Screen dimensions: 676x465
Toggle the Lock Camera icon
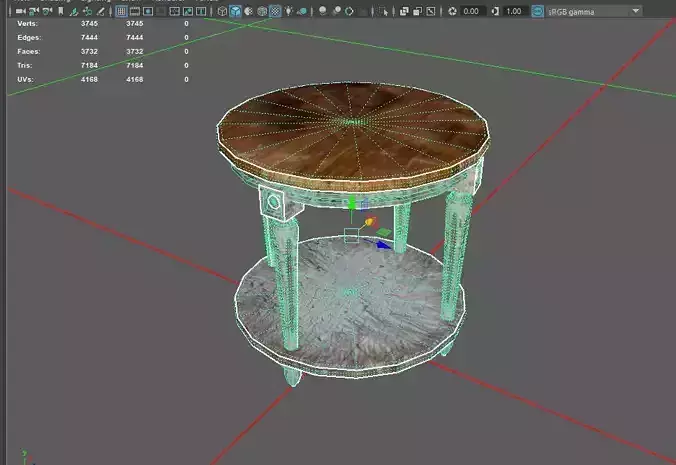pos(34,11)
